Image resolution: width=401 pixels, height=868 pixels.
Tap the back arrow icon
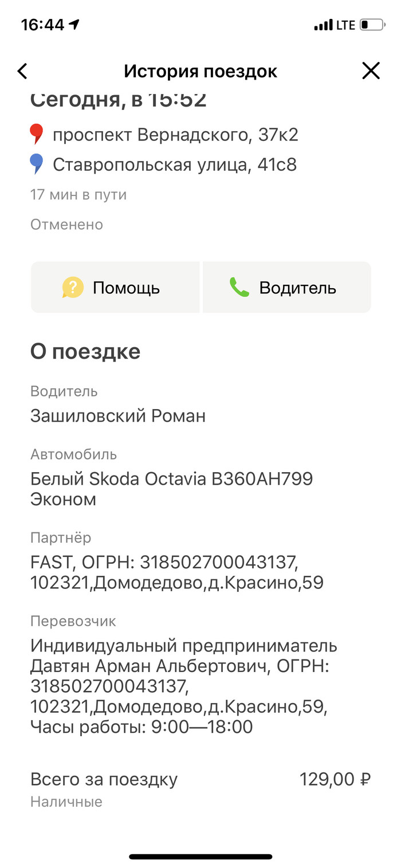pos(22,71)
